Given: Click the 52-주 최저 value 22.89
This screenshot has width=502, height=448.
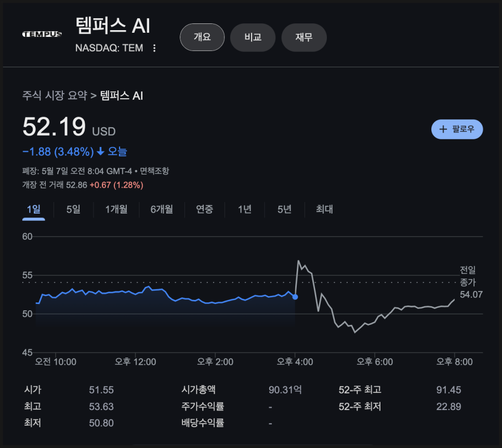Looking at the screenshot, I should click(x=448, y=407).
